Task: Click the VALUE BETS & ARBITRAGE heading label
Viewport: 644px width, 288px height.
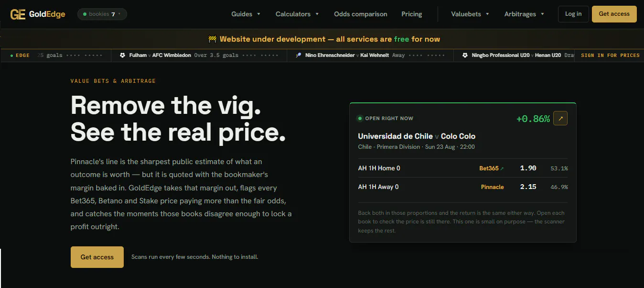Action: (x=113, y=81)
